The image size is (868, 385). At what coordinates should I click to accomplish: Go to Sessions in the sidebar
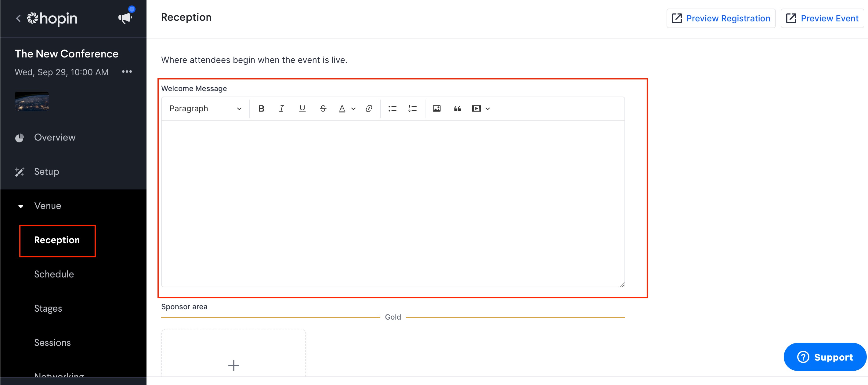point(52,343)
